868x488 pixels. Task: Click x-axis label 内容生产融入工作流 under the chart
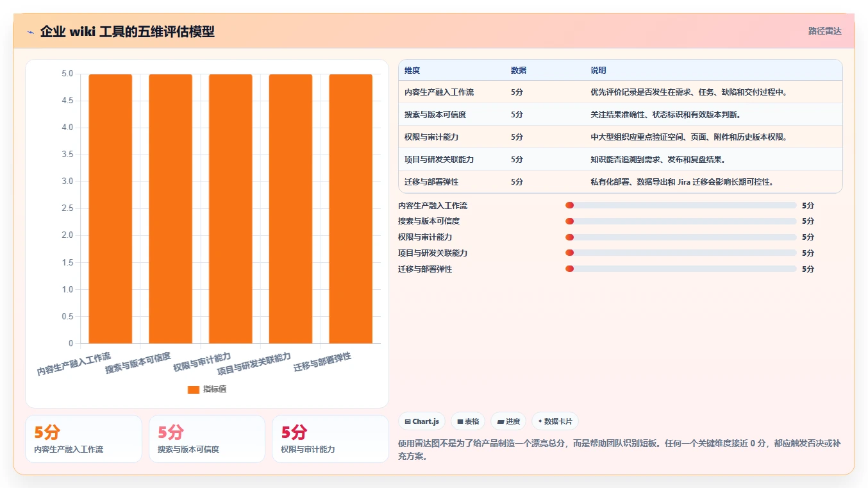(x=74, y=364)
